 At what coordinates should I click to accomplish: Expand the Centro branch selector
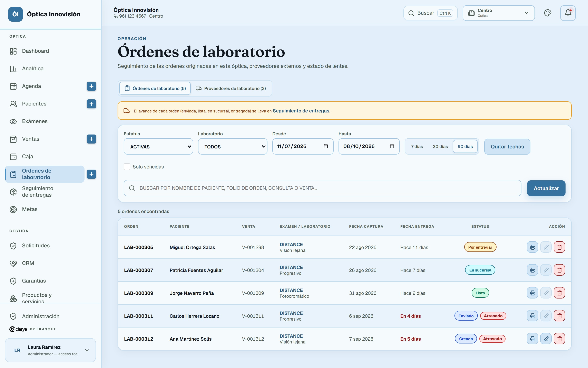coord(499,13)
